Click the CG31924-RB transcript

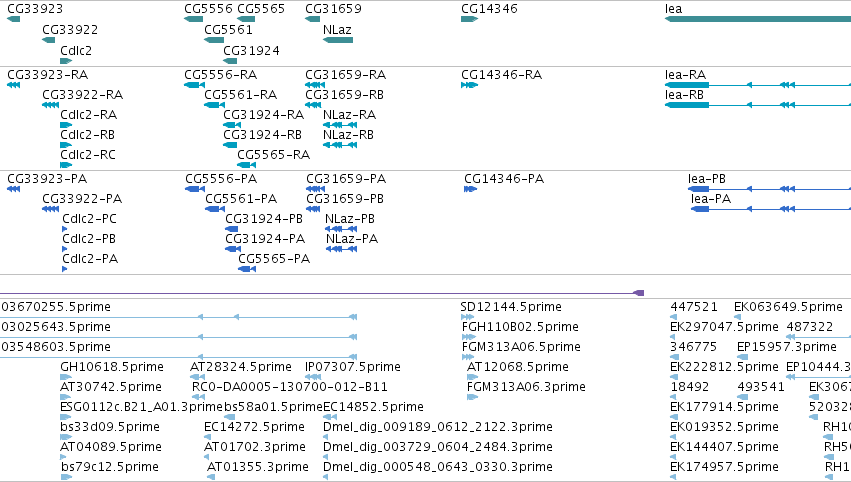pyautogui.click(x=262, y=135)
